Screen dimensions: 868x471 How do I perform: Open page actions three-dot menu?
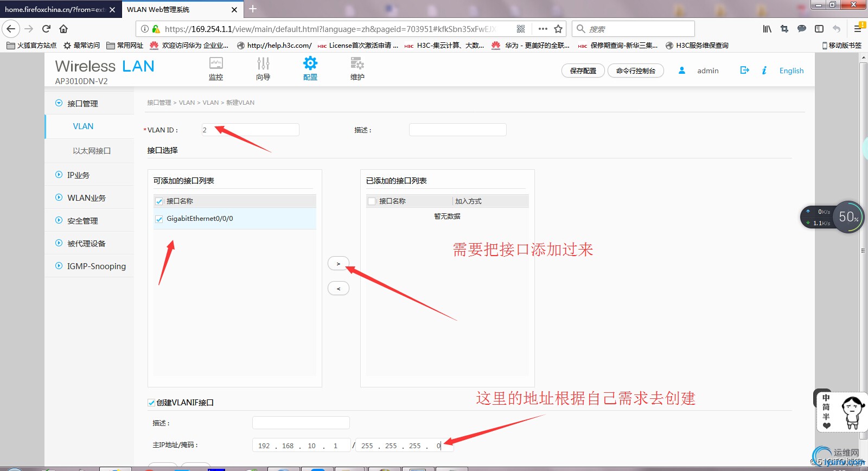click(543, 29)
